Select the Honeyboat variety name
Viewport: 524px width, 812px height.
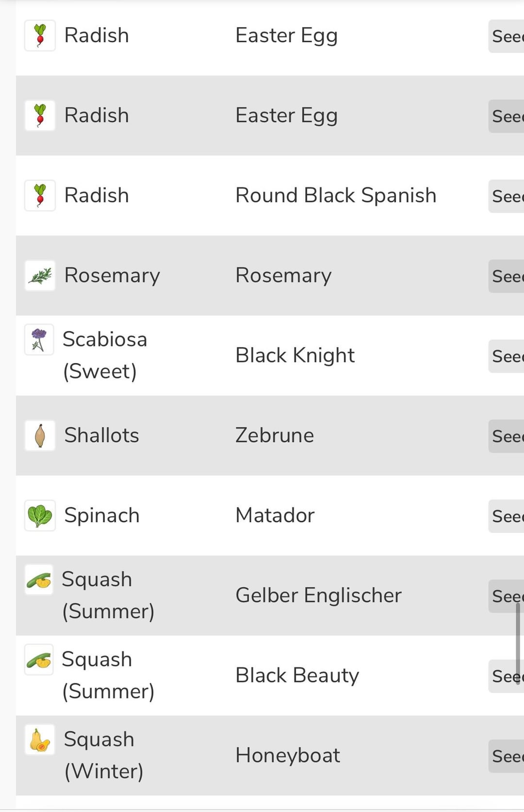point(288,755)
